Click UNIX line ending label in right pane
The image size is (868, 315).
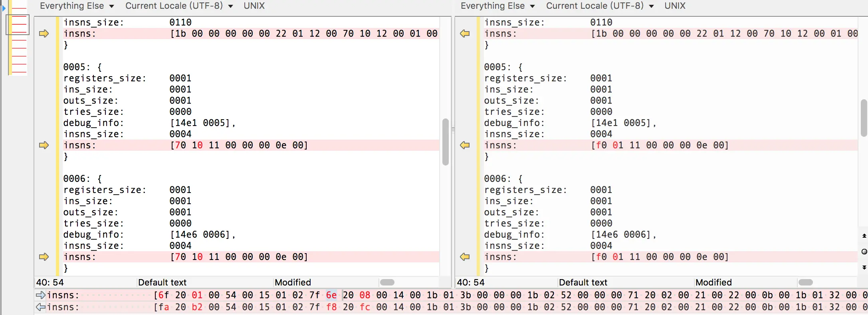point(675,6)
